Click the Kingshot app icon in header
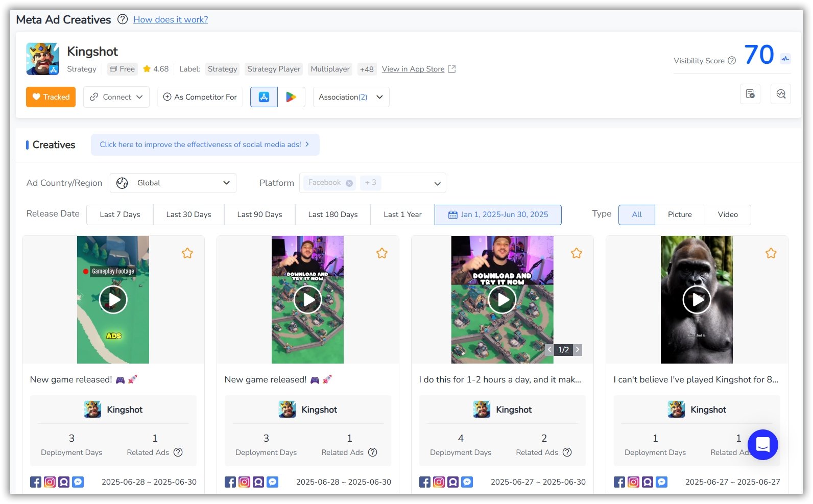 point(42,59)
